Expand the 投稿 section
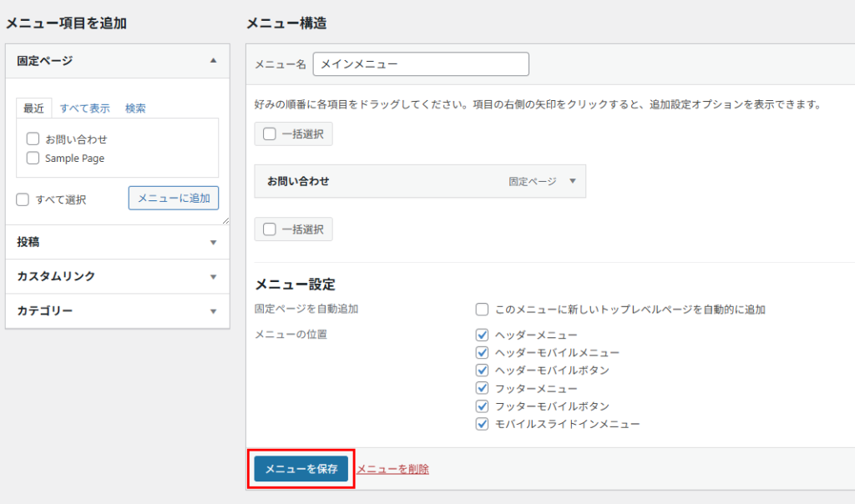 213,242
